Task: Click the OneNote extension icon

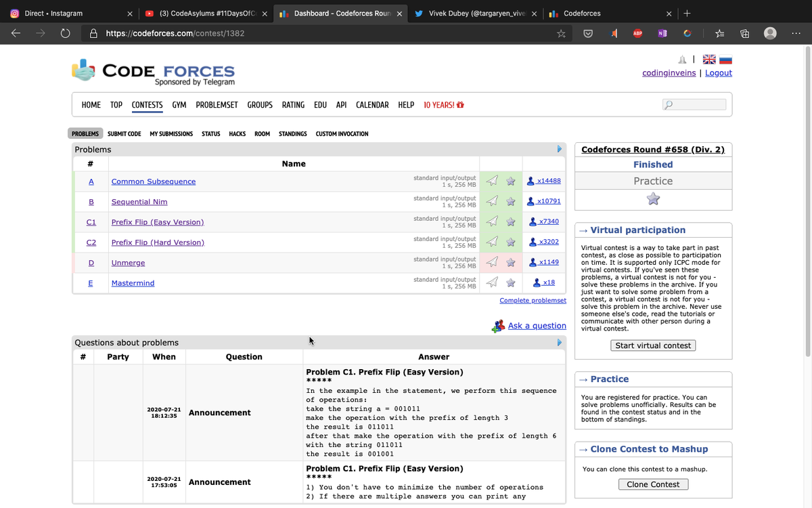Action: 662,33
